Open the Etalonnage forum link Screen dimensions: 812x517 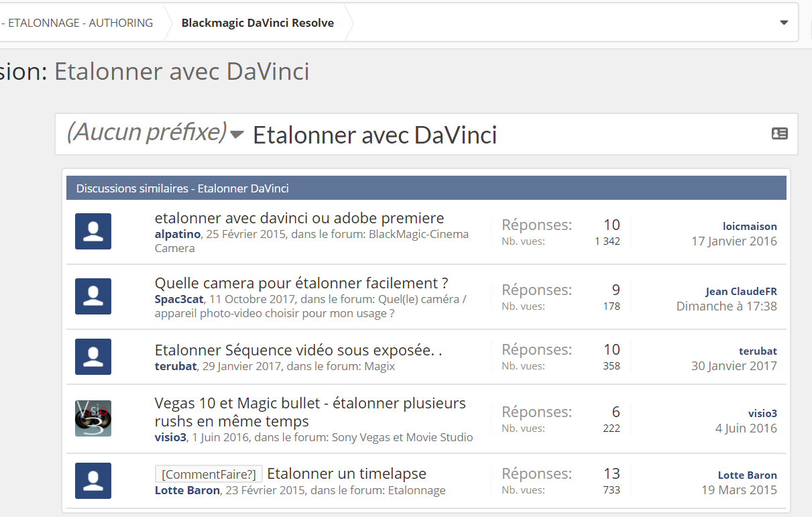tap(416, 490)
